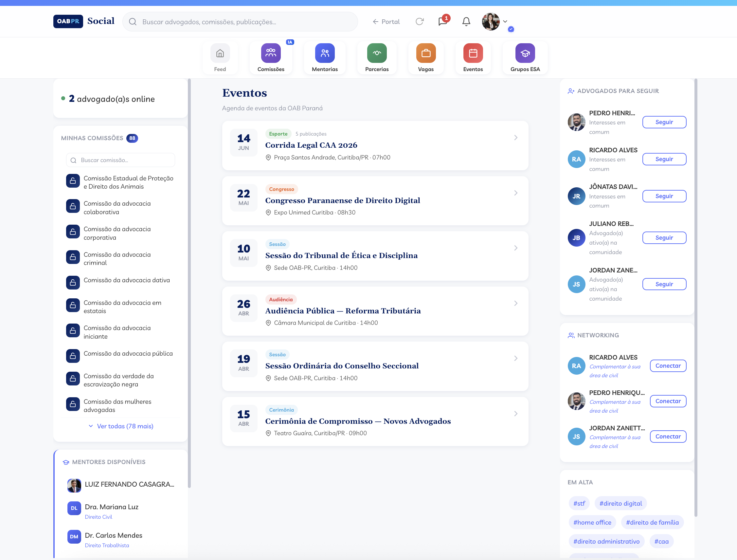
Task: Open Grupos ESA graduation cap icon
Action: pos(525,53)
